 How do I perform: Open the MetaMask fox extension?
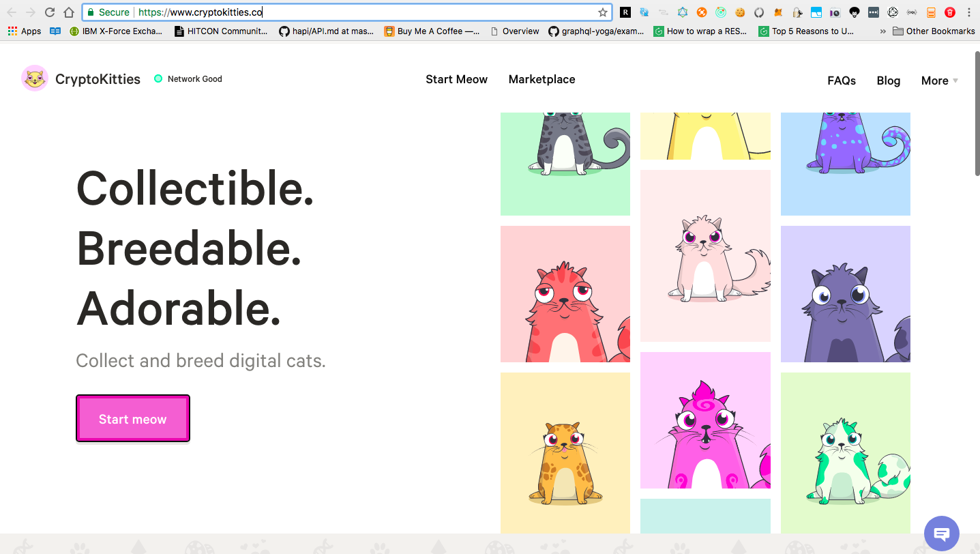pyautogui.click(x=777, y=12)
